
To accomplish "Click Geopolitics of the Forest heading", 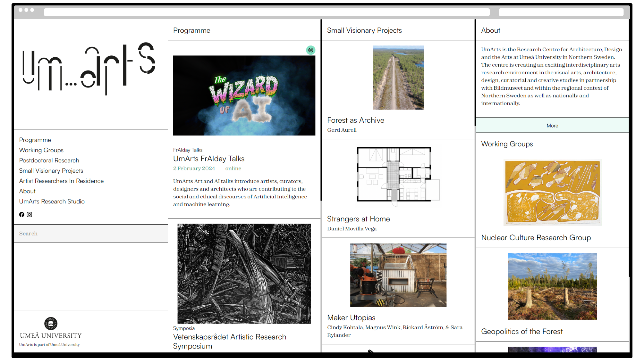I will click(522, 332).
